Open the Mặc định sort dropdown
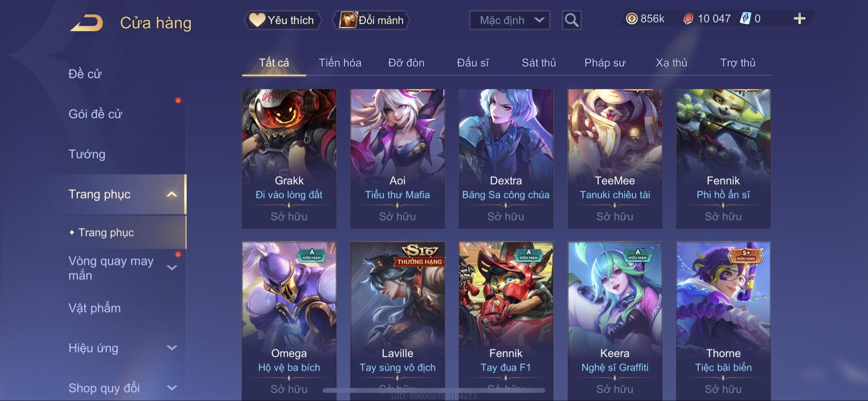 coord(509,20)
